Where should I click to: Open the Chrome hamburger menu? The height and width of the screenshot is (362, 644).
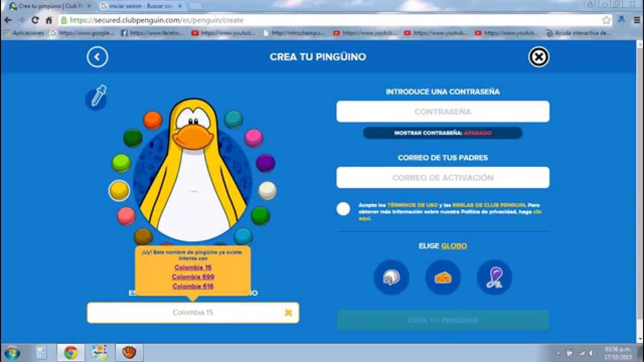coord(636,20)
